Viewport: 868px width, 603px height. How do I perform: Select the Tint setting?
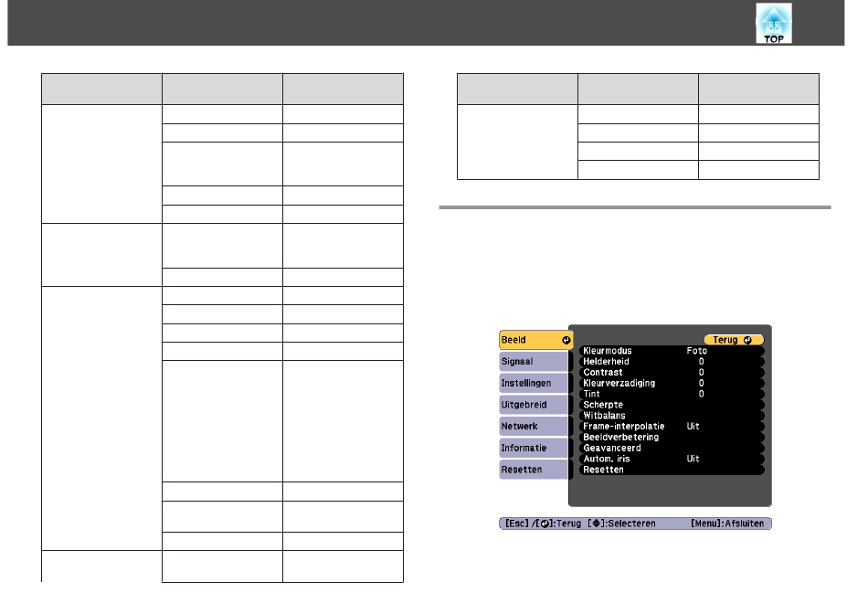(x=672, y=395)
